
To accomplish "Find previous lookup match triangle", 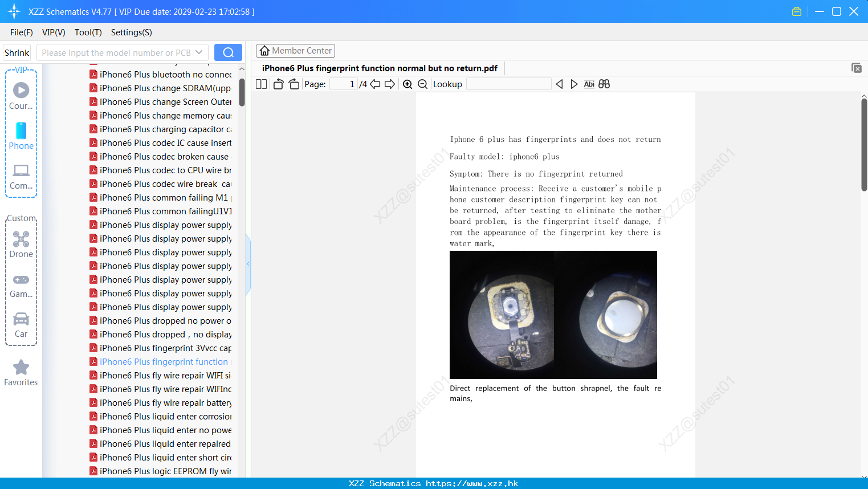I will click(559, 84).
